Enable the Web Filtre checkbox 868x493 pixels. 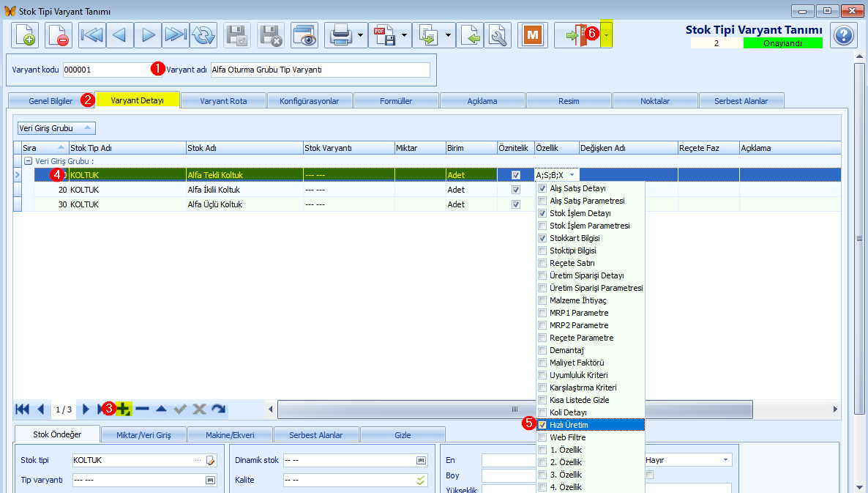pyautogui.click(x=542, y=437)
